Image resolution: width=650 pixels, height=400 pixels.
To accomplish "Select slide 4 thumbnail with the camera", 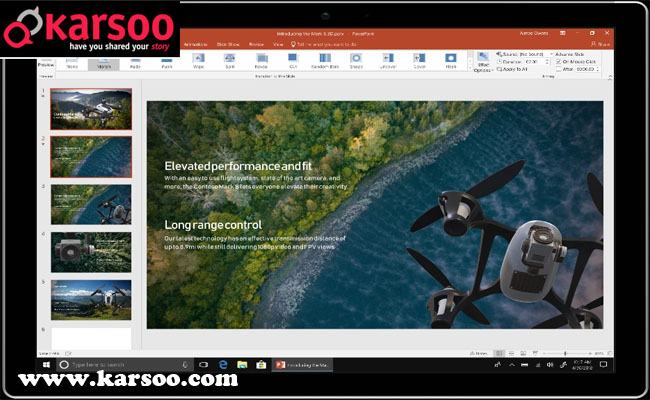I will (x=91, y=252).
